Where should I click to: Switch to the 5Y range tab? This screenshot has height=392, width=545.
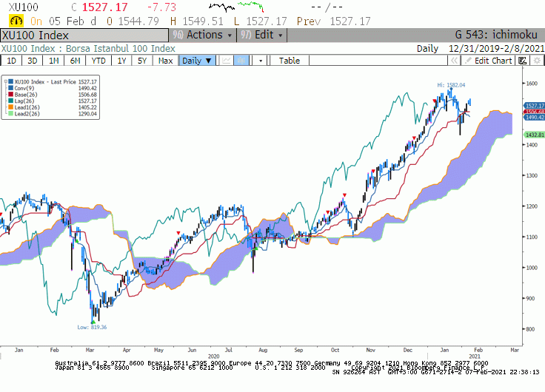click(x=142, y=61)
